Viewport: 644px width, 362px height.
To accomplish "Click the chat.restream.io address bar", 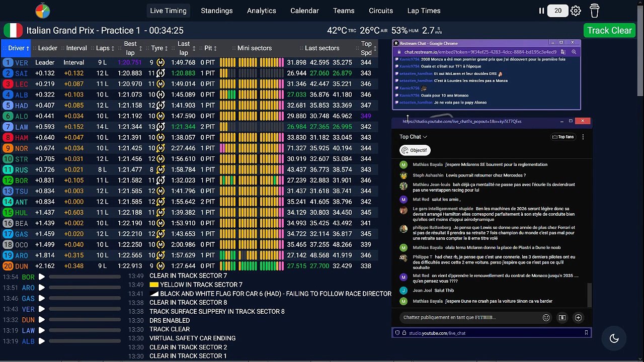I will tap(480, 52).
